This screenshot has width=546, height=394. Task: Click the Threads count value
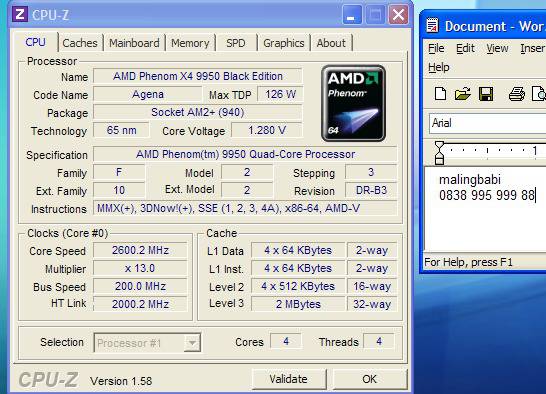[379, 341]
